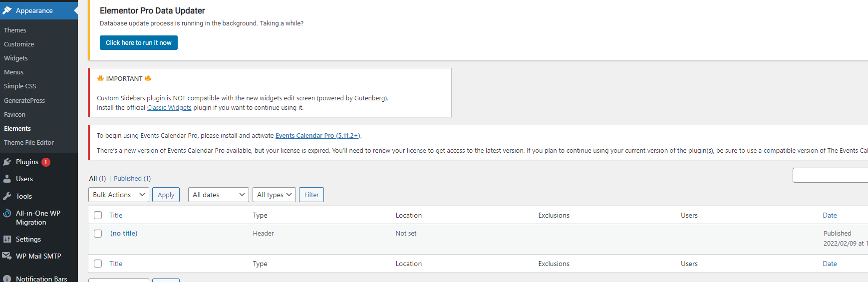Click the Filter button

click(311, 195)
